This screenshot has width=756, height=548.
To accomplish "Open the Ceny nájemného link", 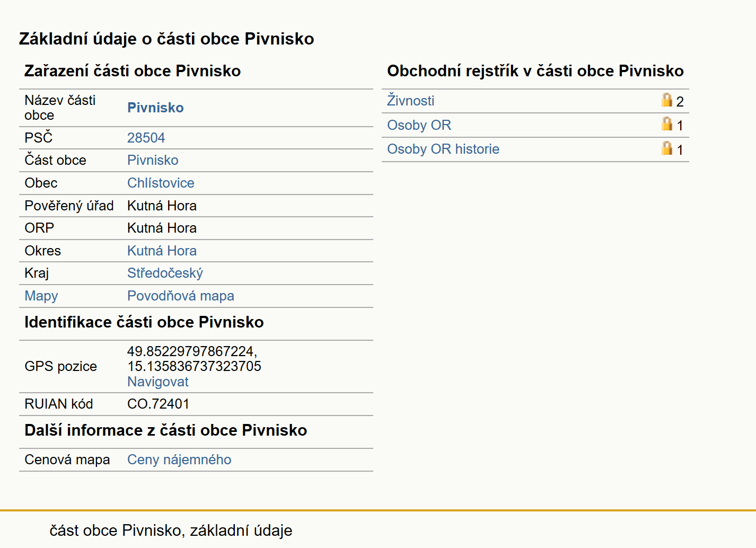I will point(179,459).
